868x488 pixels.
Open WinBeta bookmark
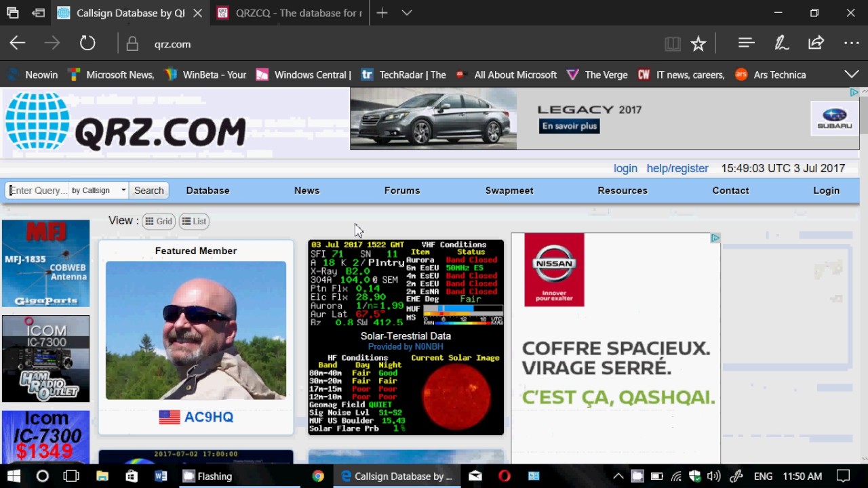tap(205, 75)
